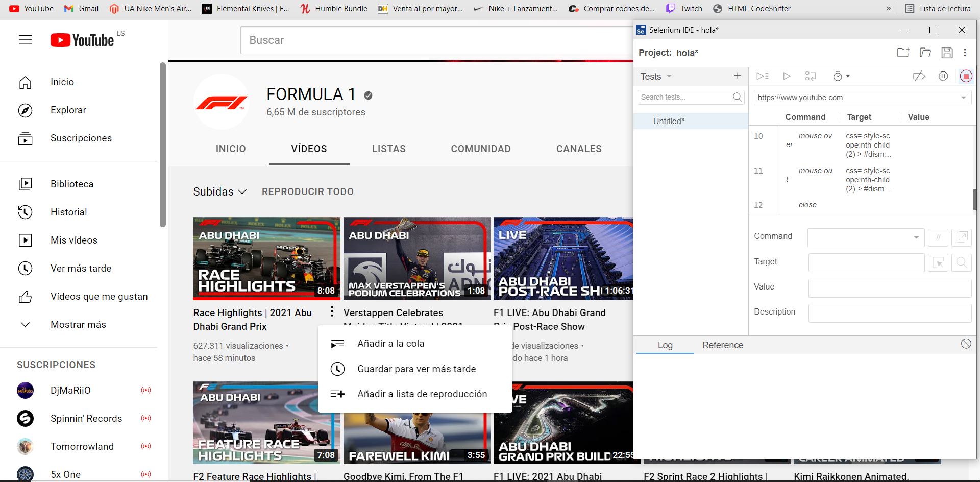Screen dimensions: 980x482
Task: Stop recording in Selenium IDE
Action: point(966,76)
